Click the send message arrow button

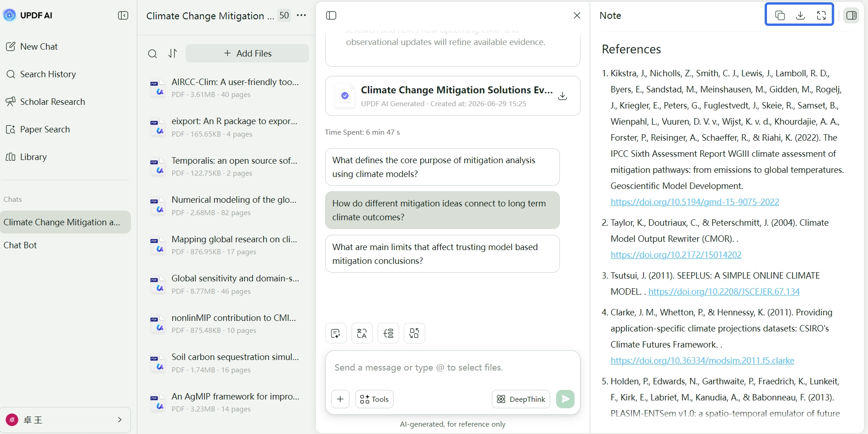click(565, 399)
